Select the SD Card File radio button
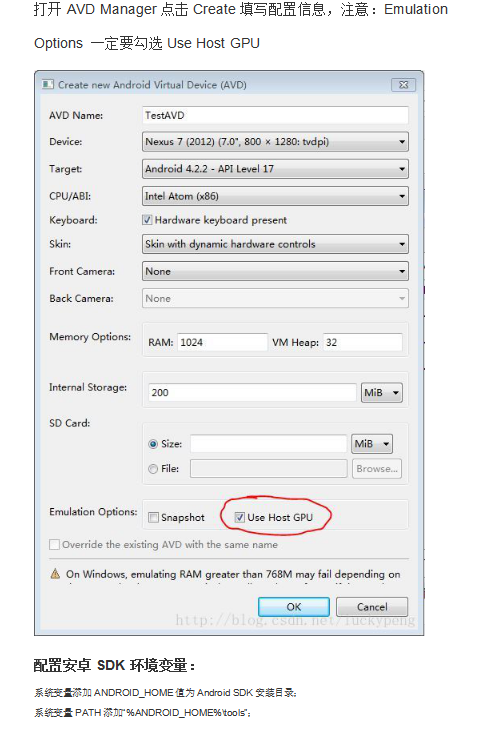The height and width of the screenshot is (729, 490). pyautogui.click(x=153, y=469)
